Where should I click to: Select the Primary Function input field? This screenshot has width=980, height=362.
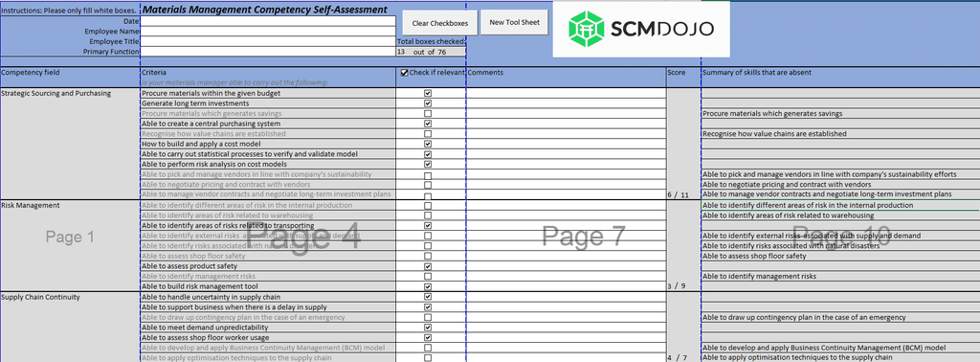(x=269, y=52)
